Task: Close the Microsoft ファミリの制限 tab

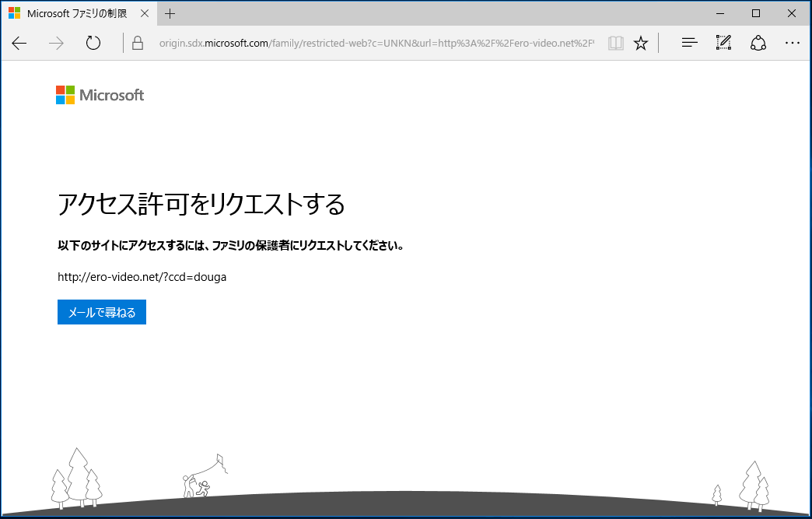Action: tap(144, 12)
